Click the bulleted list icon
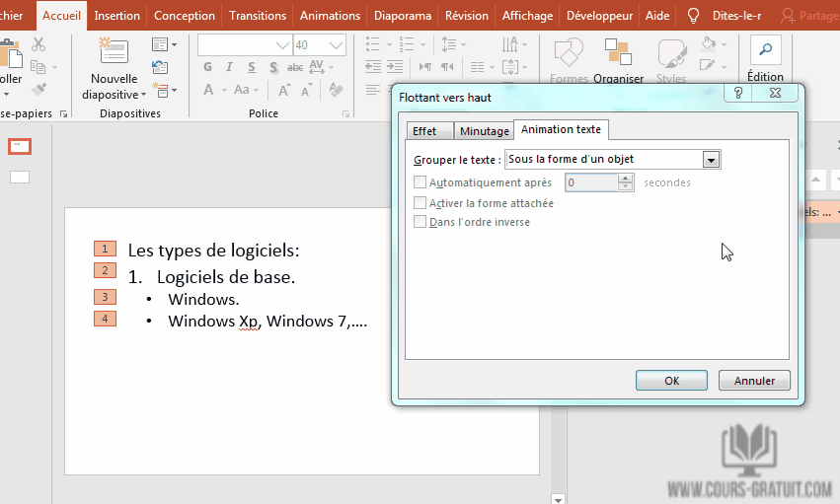This screenshot has height=504, width=840. (373, 44)
